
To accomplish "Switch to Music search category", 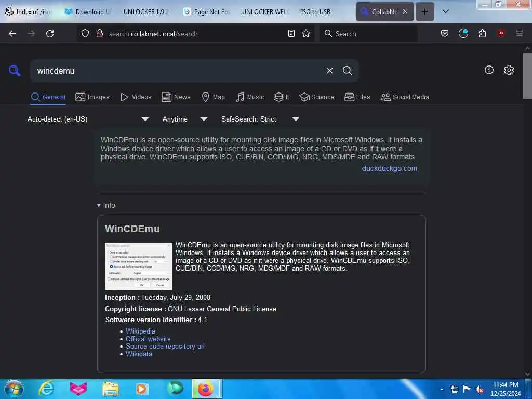I will tap(250, 97).
